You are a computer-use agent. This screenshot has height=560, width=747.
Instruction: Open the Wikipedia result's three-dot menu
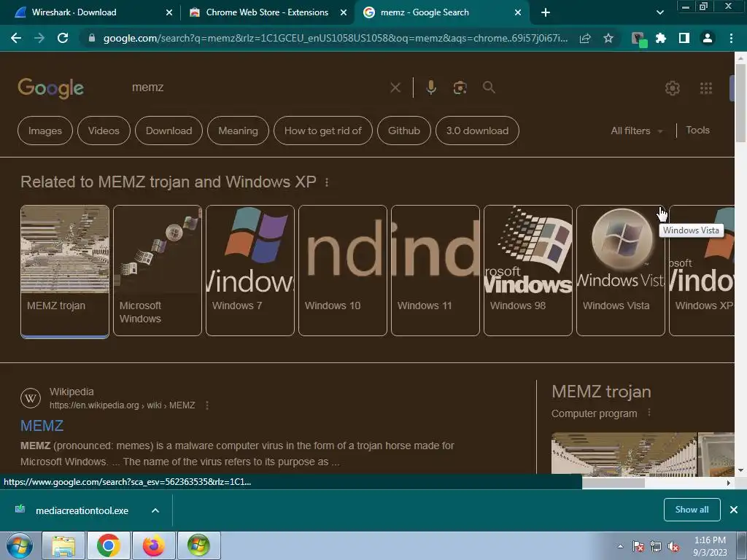coord(206,405)
